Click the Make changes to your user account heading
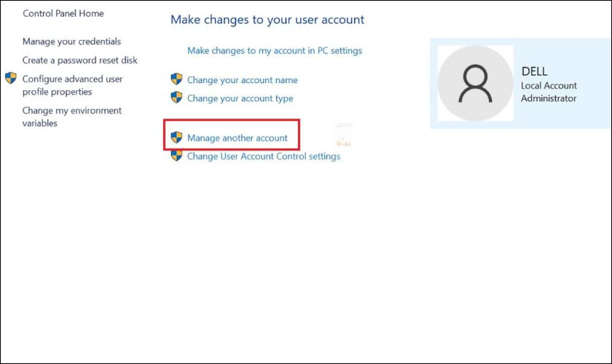 coord(267,20)
